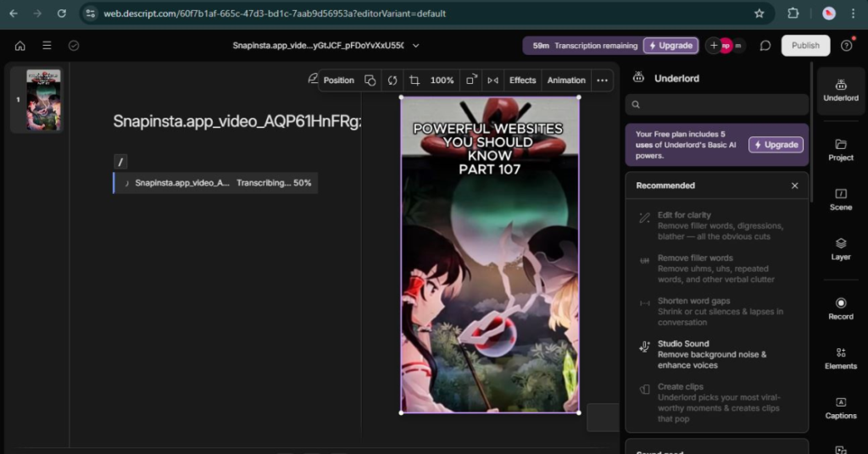
Task: Open the Effects option
Action: click(522, 80)
